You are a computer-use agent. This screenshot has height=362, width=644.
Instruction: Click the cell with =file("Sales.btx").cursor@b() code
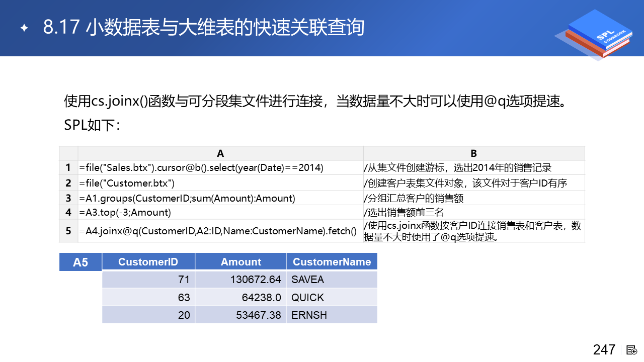coord(220,167)
